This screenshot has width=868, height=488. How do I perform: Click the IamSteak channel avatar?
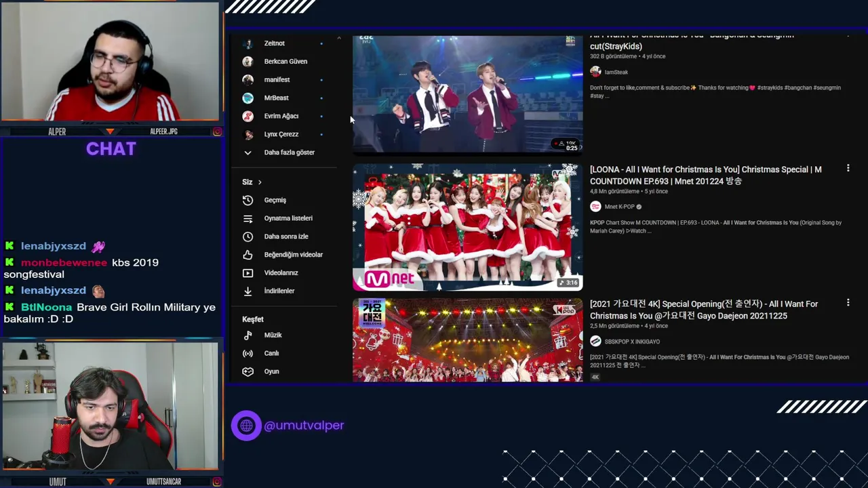pos(595,72)
